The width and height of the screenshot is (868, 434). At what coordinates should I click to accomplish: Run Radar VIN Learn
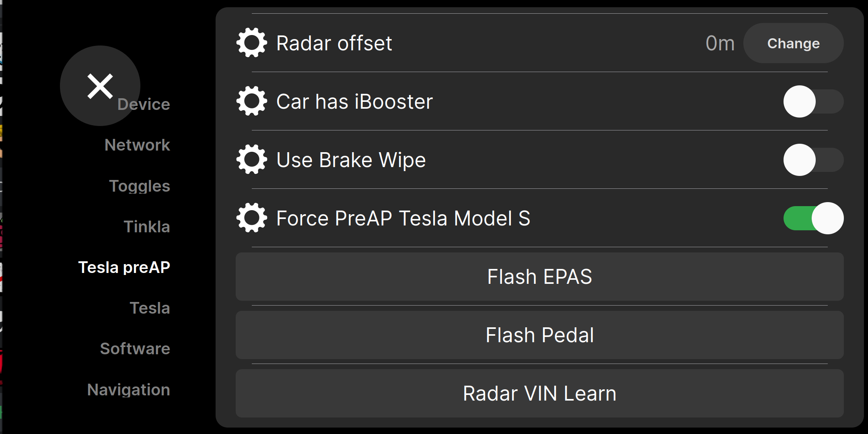[539, 393]
